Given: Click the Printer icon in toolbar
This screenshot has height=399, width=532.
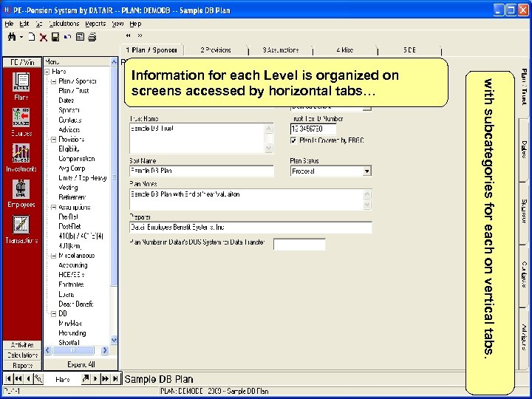Looking at the screenshot, I should pyautogui.click(x=92, y=37).
